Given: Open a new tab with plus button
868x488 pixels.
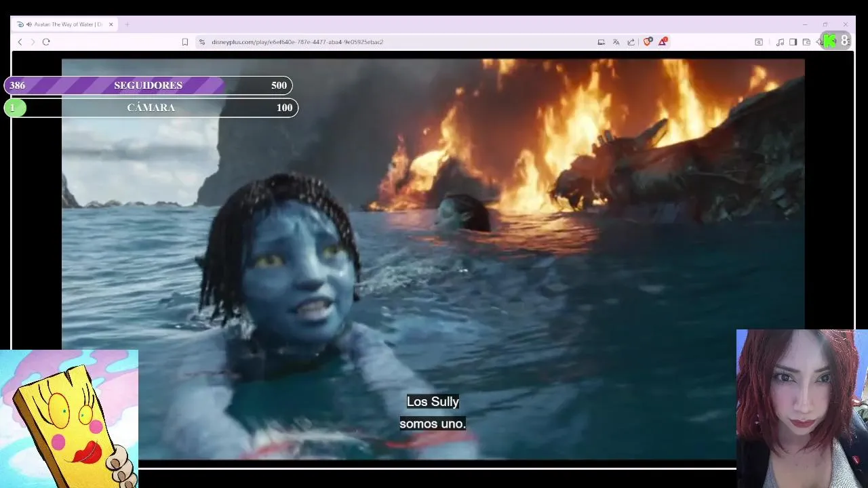Looking at the screenshot, I should [127, 24].
